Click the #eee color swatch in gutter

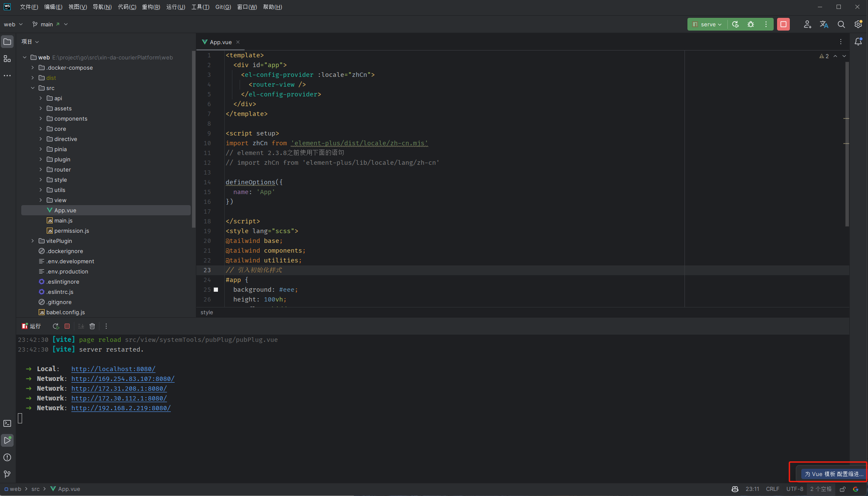[x=216, y=290]
